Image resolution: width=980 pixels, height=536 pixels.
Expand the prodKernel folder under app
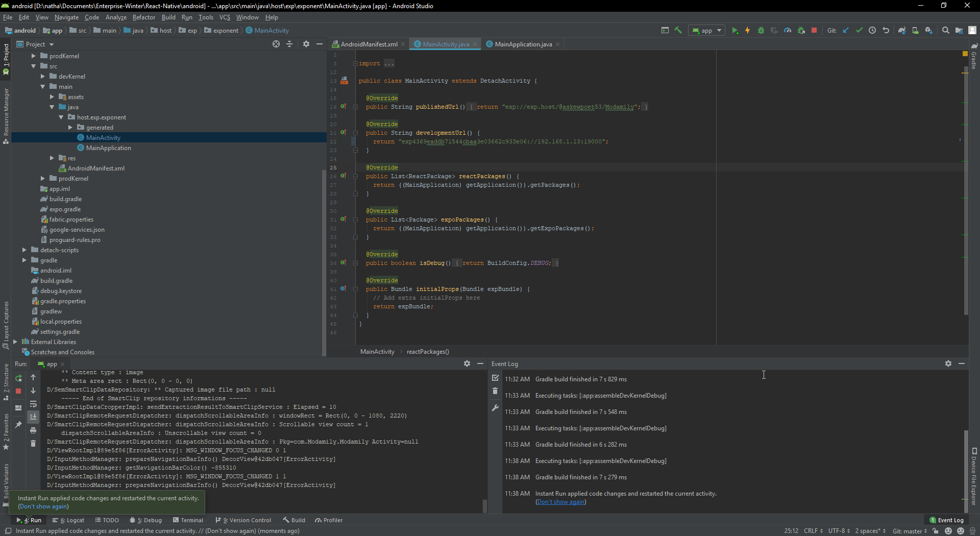34,56
